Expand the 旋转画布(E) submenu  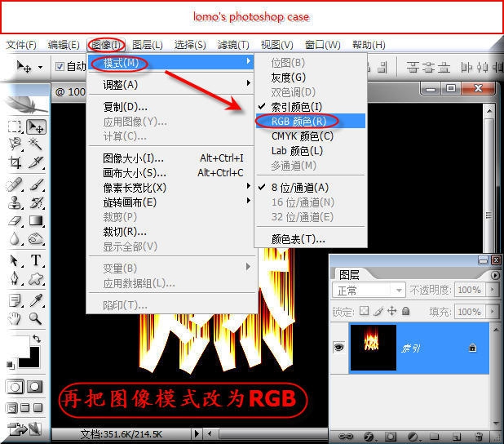[171, 202]
